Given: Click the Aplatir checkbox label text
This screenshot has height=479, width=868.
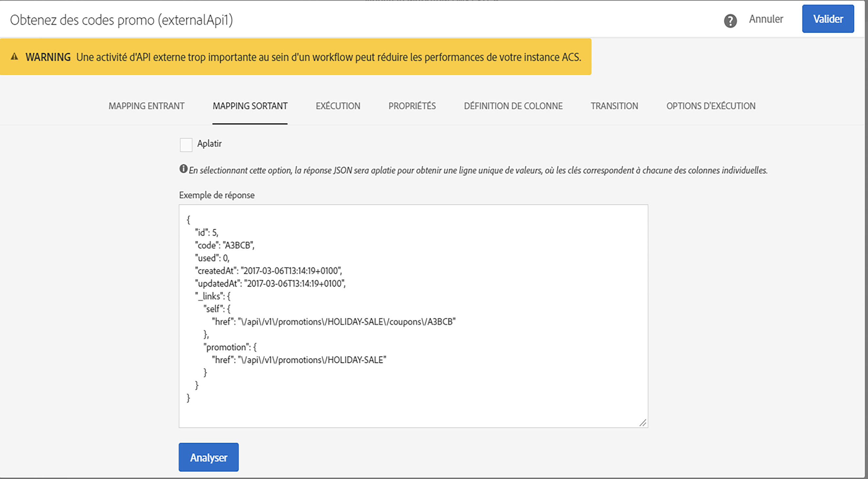Looking at the screenshot, I should [209, 143].
